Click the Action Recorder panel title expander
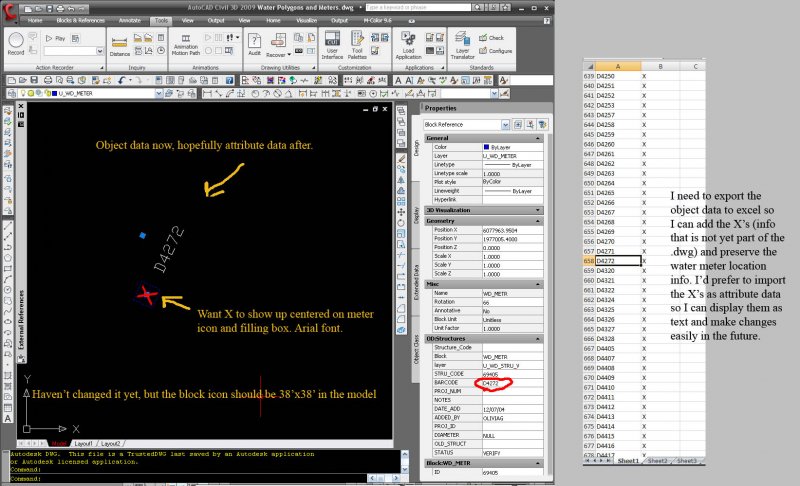 [102, 67]
